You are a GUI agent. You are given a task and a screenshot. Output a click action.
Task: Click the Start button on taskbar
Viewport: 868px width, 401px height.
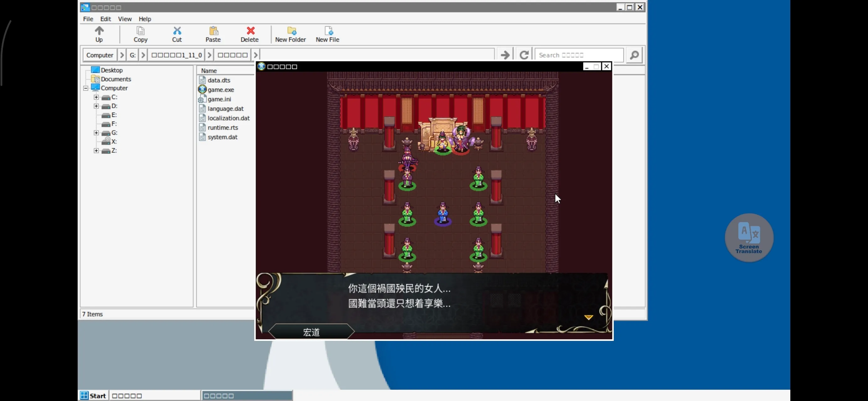[94, 395]
